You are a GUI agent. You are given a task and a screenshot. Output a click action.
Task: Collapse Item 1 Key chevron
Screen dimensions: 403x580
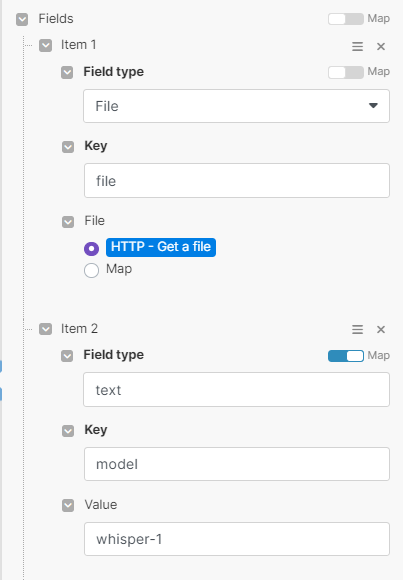point(68,147)
